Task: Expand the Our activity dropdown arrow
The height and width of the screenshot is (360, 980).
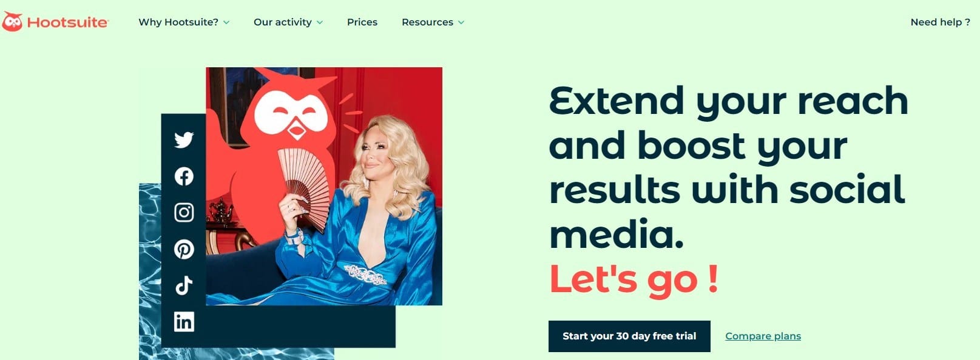Action: (x=320, y=22)
